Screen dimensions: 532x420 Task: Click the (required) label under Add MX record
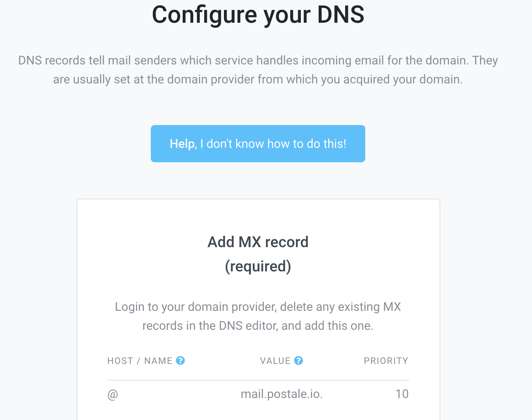pyautogui.click(x=258, y=266)
